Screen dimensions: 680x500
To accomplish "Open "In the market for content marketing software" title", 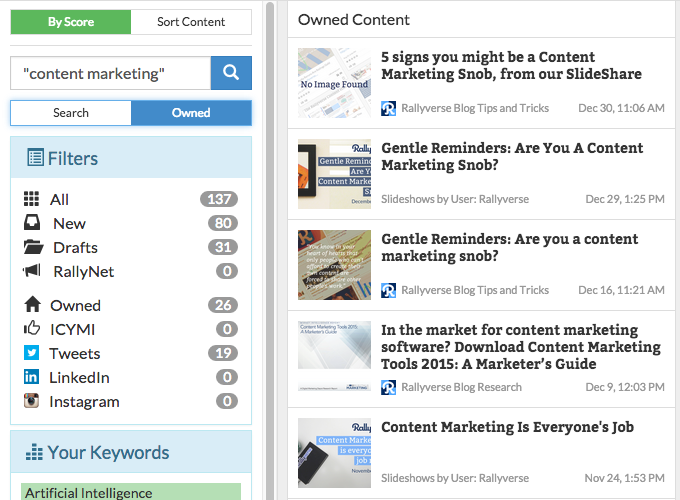I will pos(521,347).
